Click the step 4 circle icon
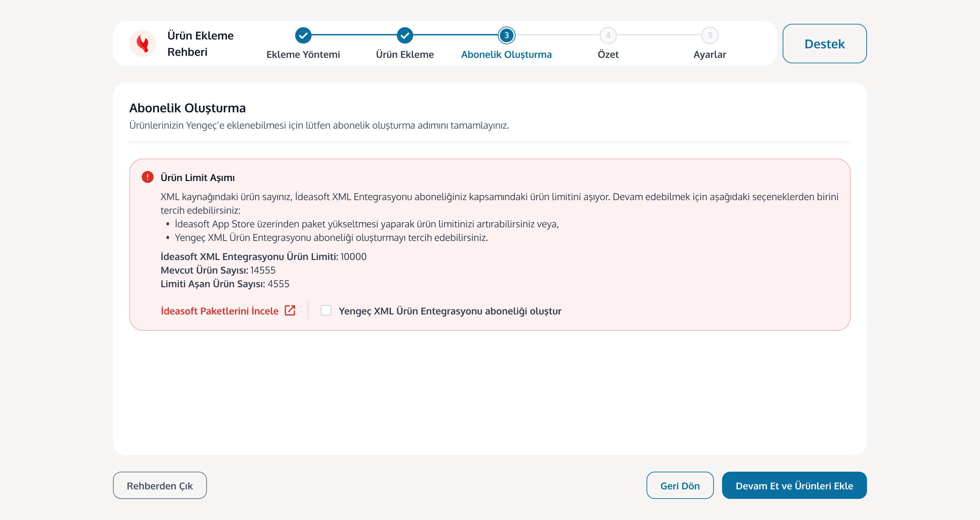 click(608, 35)
